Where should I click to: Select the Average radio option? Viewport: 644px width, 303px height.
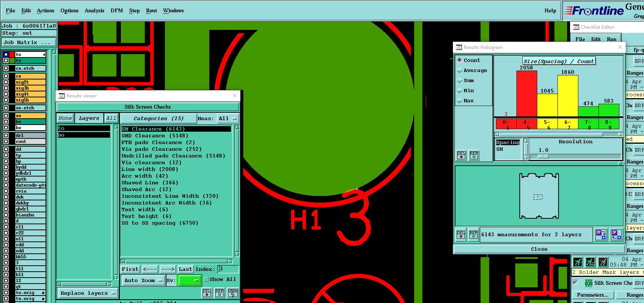[x=460, y=71]
